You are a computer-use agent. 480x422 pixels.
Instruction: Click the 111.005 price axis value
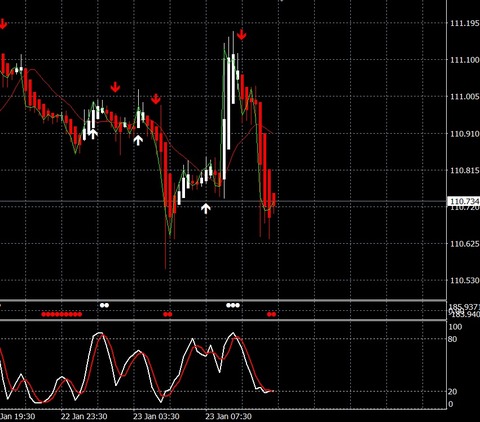[x=465, y=97]
